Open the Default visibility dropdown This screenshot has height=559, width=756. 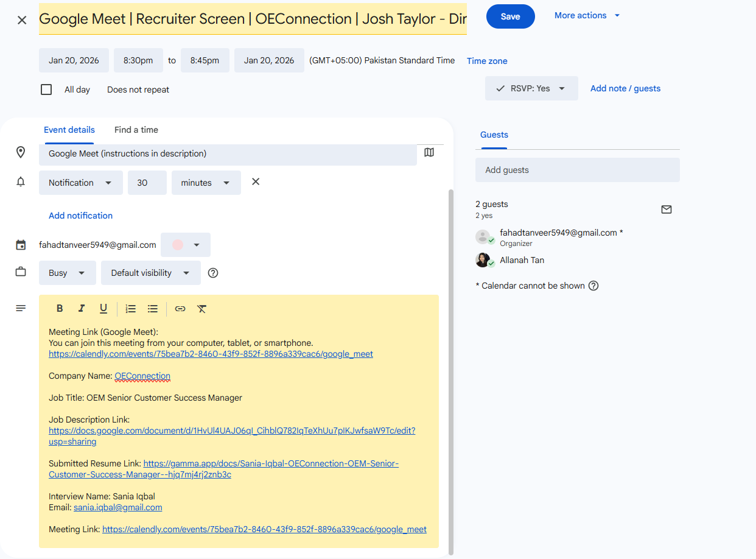(151, 273)
